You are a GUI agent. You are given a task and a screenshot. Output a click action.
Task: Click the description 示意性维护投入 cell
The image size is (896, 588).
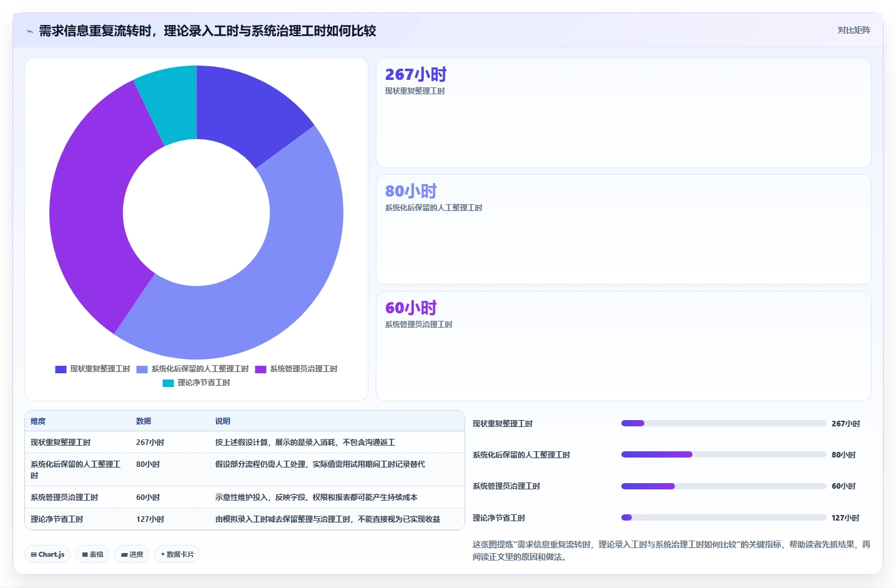317,497
